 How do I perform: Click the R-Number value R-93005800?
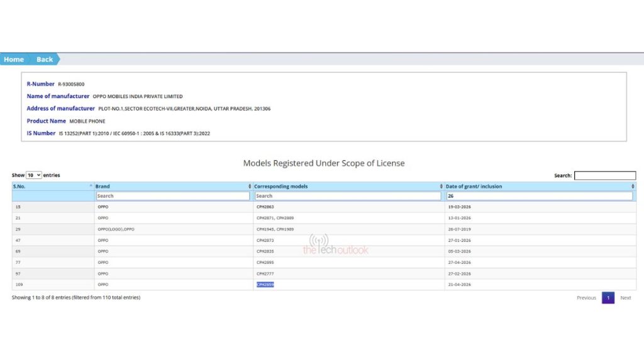coord(71,84)
